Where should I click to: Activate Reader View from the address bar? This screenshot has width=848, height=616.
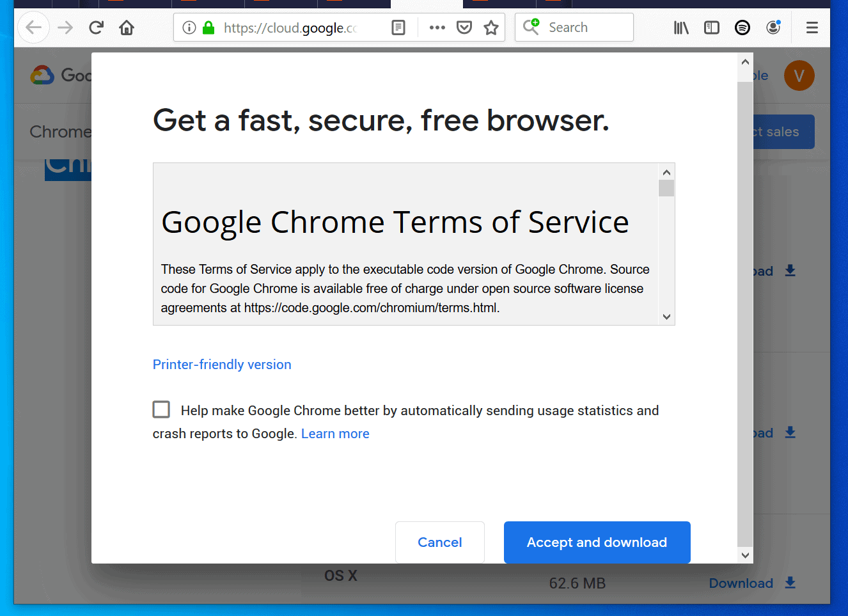pyautogui.click(x=398, y=27)
